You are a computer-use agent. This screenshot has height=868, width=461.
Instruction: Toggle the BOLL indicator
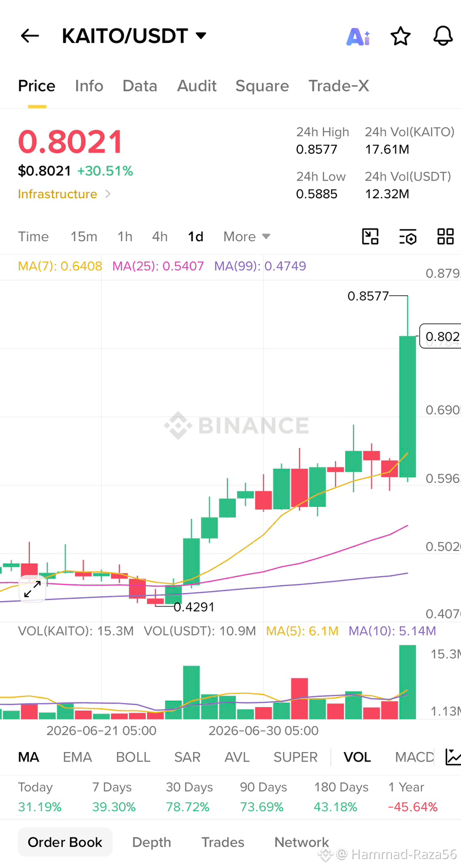133,757
